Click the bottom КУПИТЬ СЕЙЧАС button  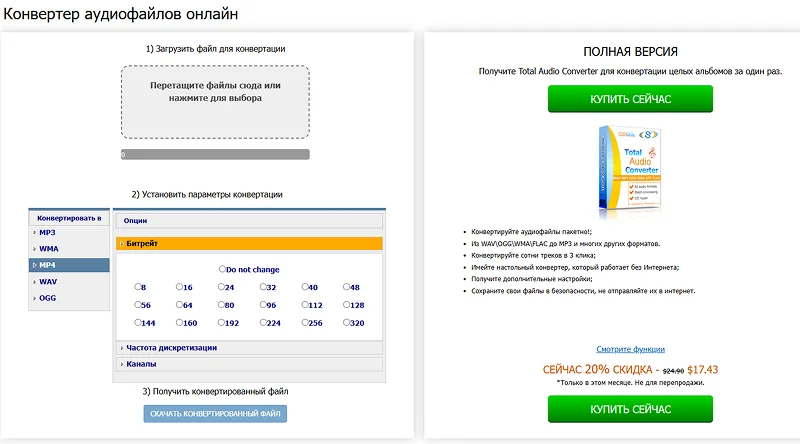coord(630,409)
